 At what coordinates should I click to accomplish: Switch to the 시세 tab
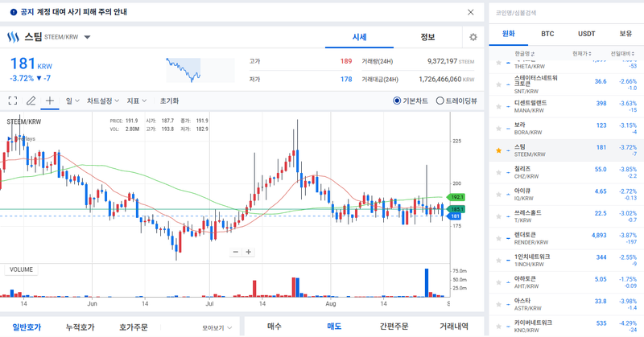(359, 37)
